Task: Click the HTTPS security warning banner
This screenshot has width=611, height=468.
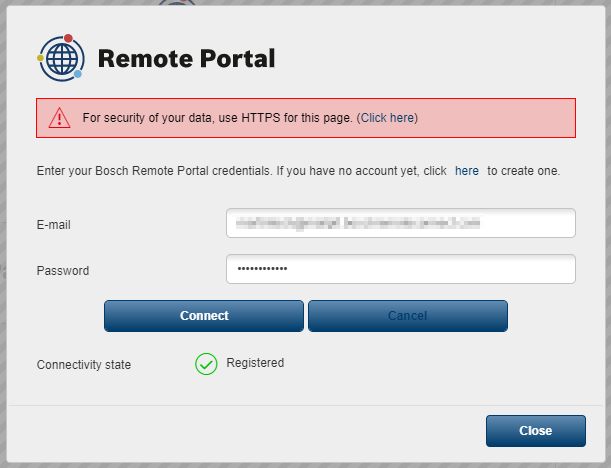Action: tap(306, 118)
